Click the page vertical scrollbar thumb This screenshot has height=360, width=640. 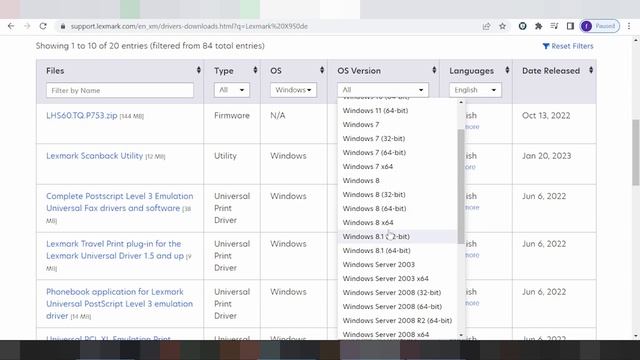pyautogui.click(x=636, y=152)
